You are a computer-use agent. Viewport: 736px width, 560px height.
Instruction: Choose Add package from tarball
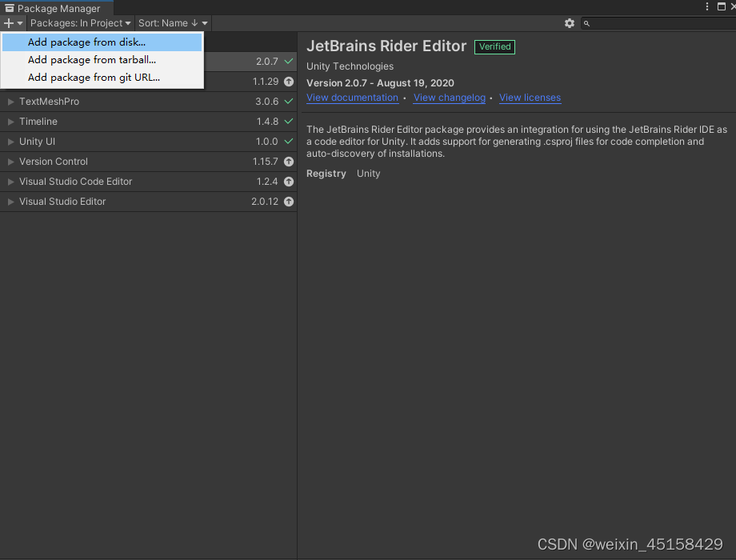(102, 60)
